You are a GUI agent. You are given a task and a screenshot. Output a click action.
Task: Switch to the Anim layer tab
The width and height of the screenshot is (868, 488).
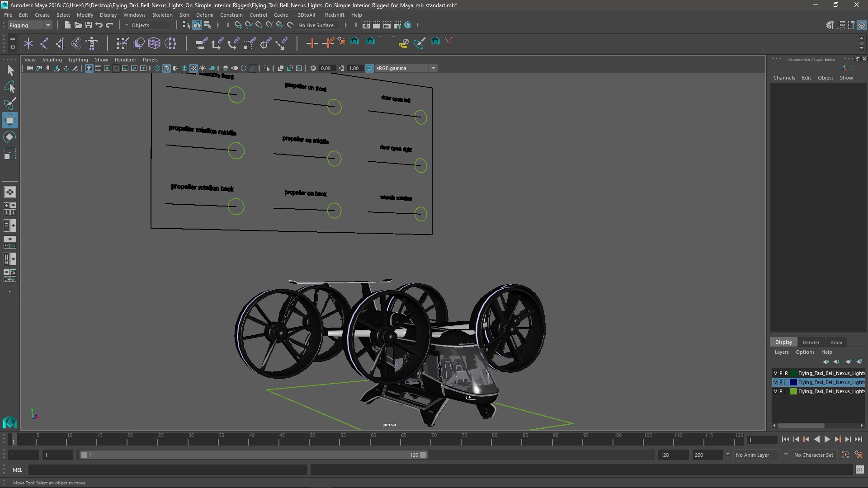(x=836, y=343)
